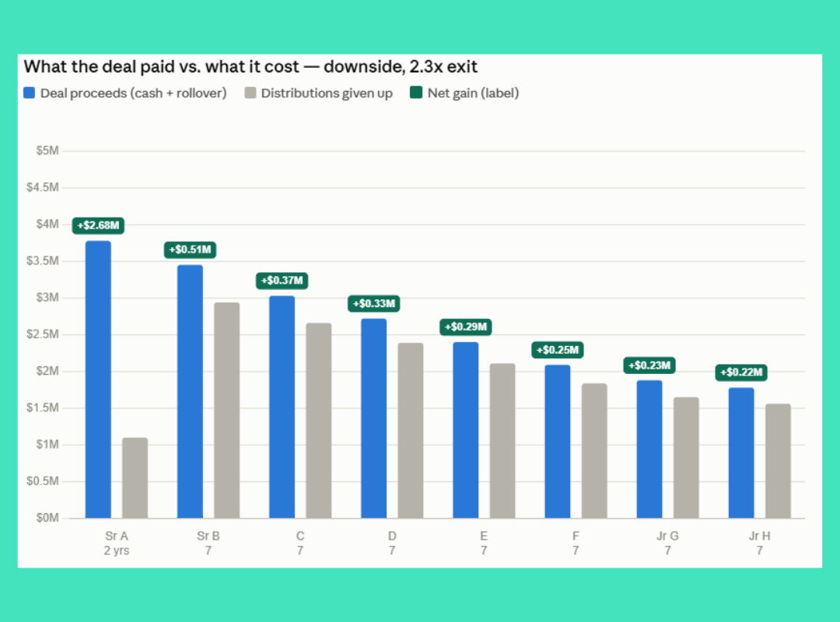Image resolution: width=840 pixels, height=622 pixels.
Task: Click the 'C' x-axis category label
Action: [x=300, y=536]
